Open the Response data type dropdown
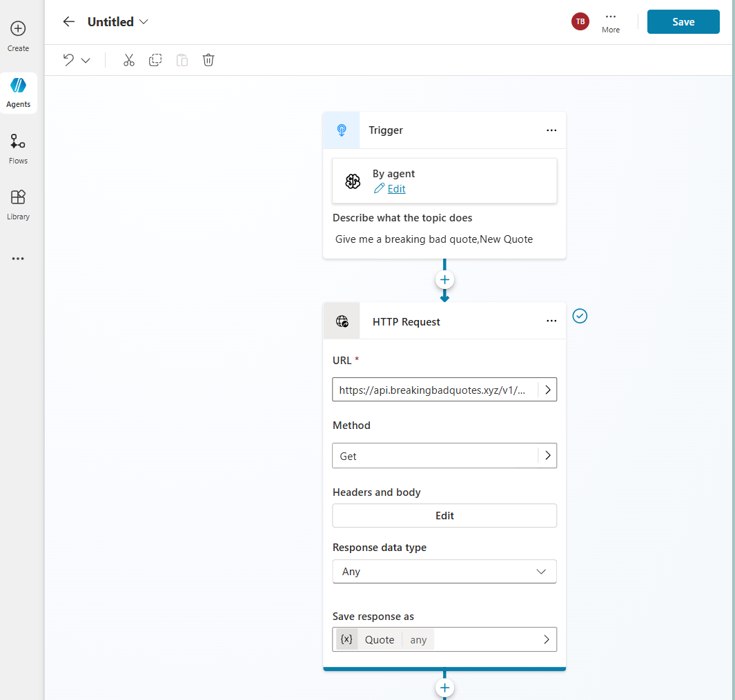The height and width of the screenshot is (700, 735). coord(444,572)
